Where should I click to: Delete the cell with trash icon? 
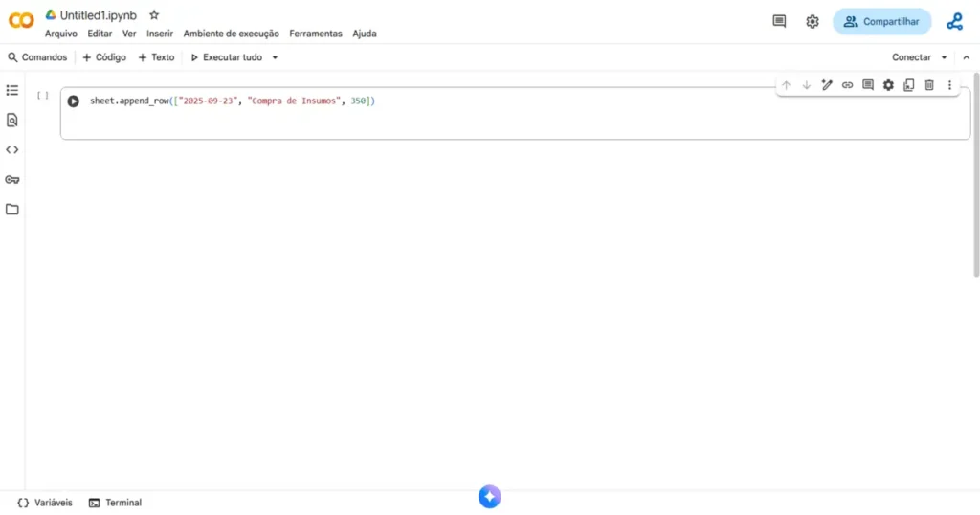[929, 85]
